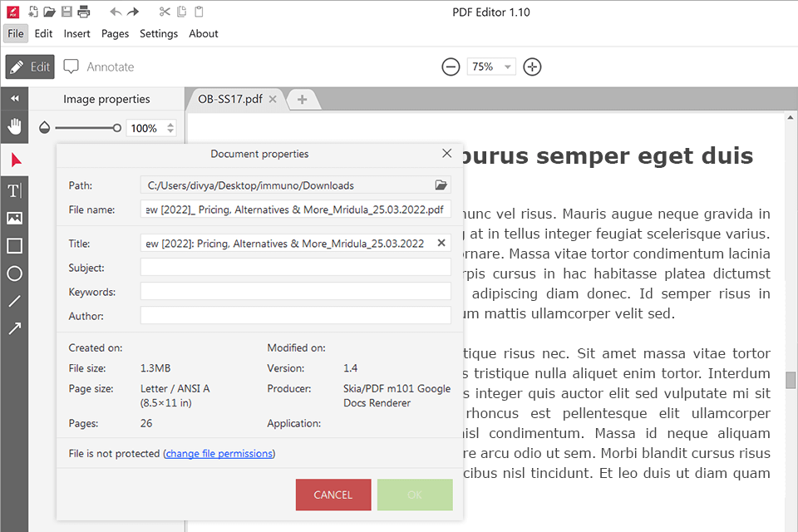
Task: Click the CANCEL button
Action: tap(333, 495)
